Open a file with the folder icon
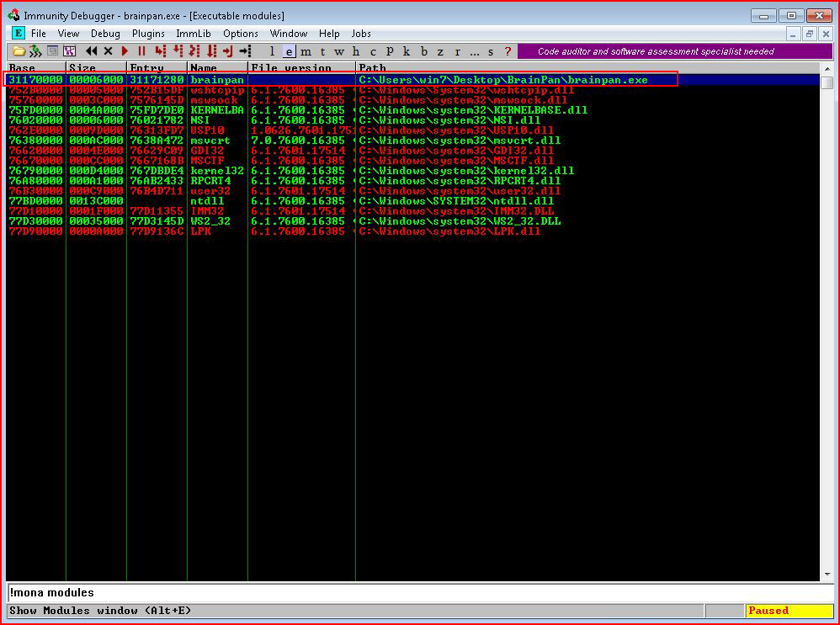840x625 pixels. [x=19, y=51]
